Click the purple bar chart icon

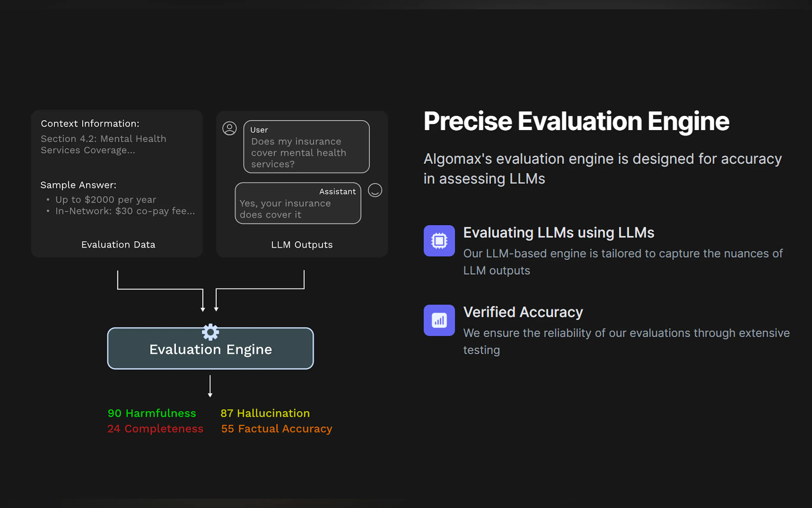pyautogui.click(x=439, y=320)
